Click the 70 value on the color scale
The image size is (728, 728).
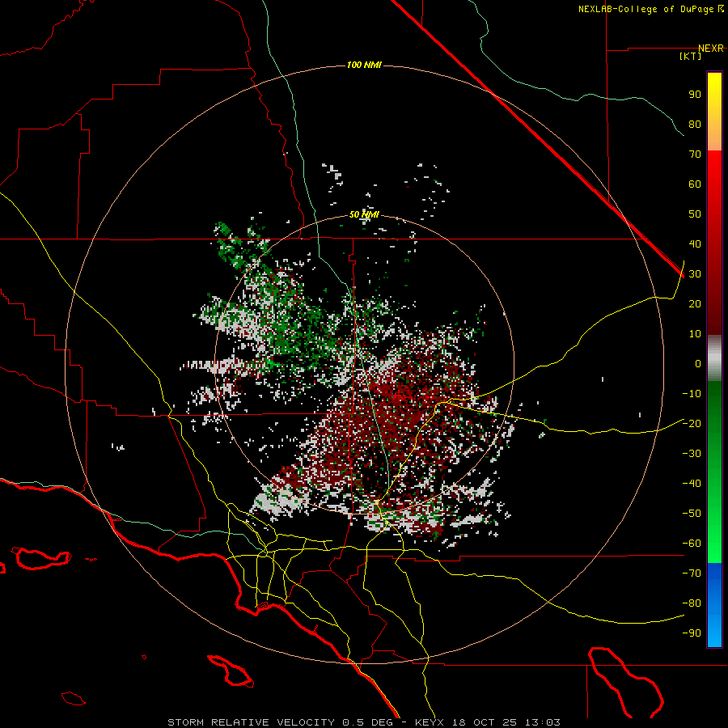(695, 154)
